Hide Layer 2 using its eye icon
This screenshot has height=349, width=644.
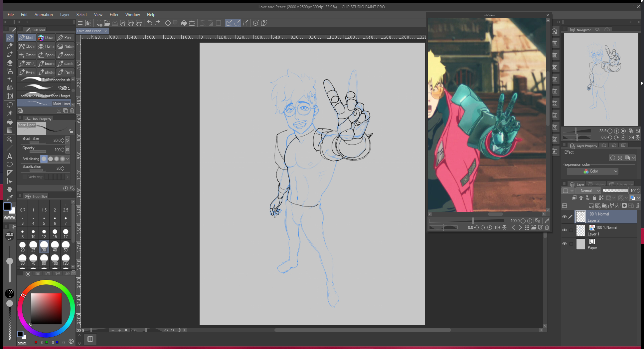(x=564, y=217)
